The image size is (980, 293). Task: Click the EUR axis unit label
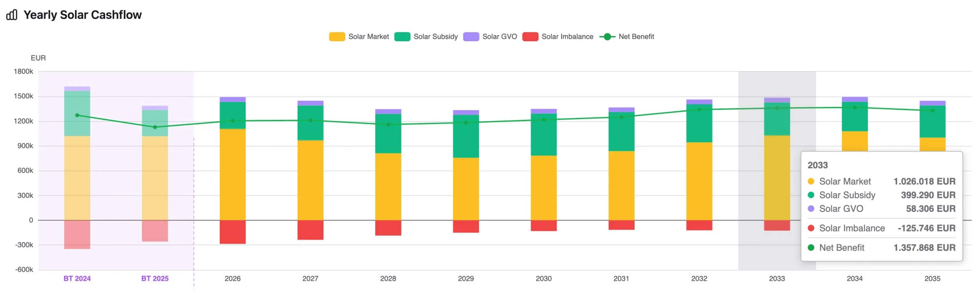[38, 58]
